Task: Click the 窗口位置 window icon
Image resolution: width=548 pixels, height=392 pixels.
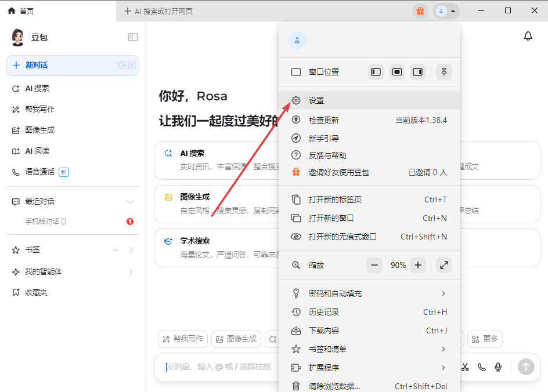Action: 295,72
